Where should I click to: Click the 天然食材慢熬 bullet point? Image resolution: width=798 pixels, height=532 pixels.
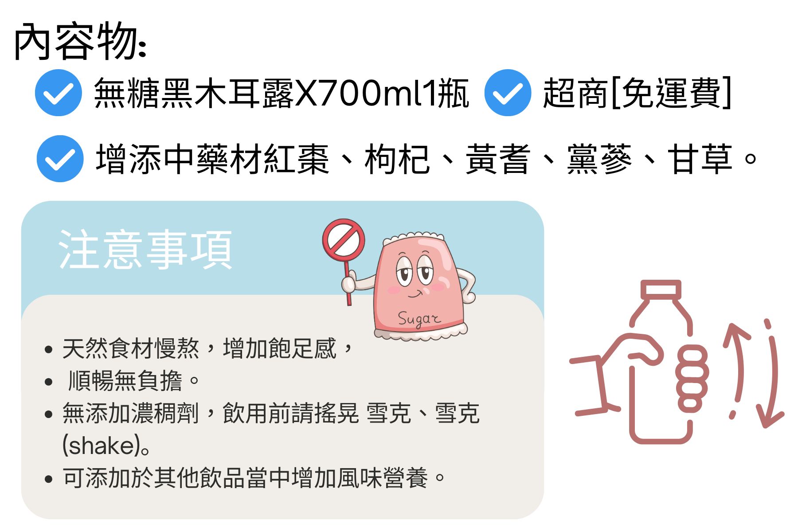pos(199,348)
